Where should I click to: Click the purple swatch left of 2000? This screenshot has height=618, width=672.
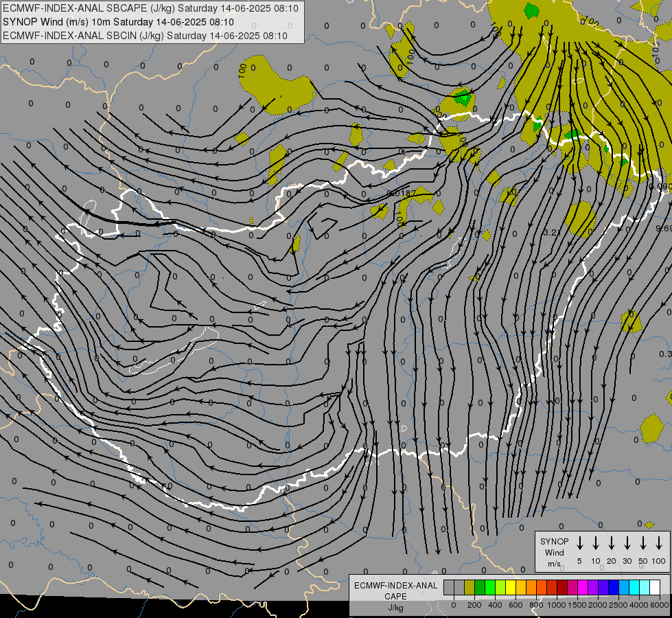(593, 587)
